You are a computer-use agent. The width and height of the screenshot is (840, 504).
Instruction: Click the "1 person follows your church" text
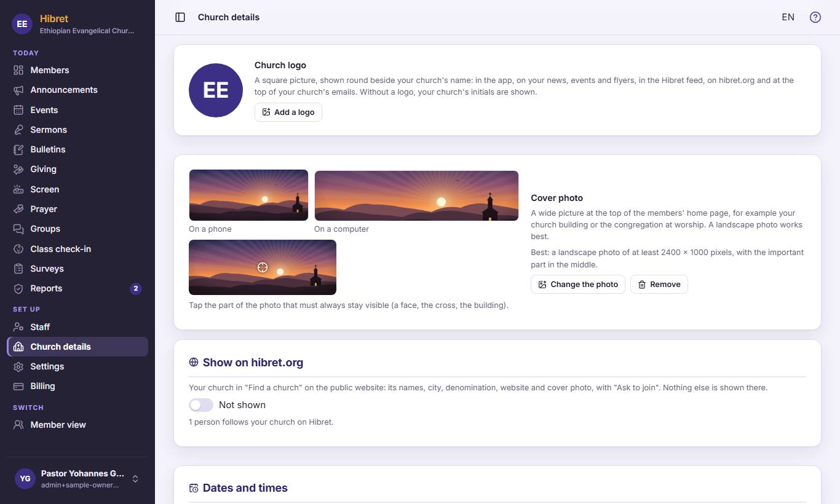261,422
